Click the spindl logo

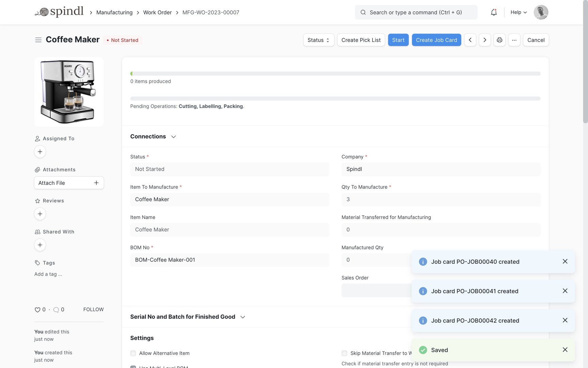59,11
